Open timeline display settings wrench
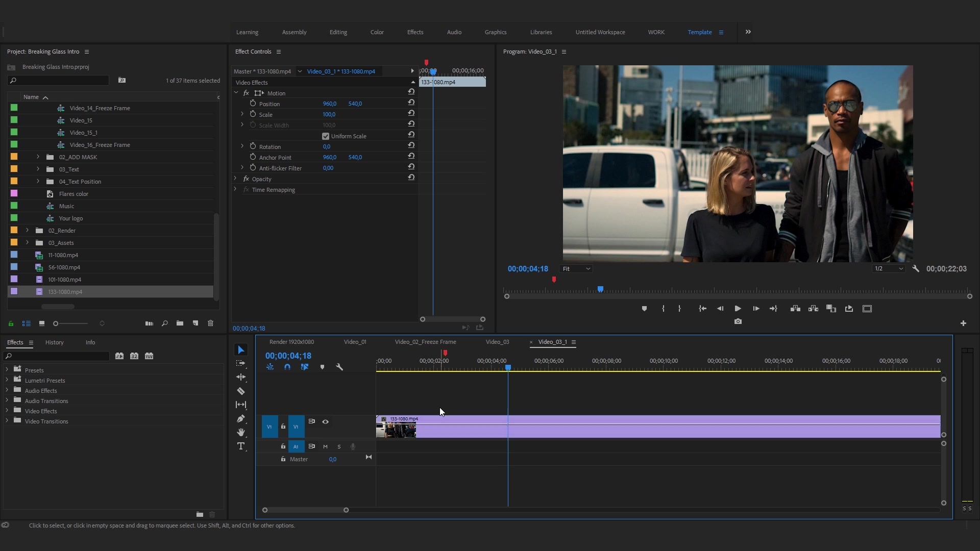Viewport: 980px width, 551px height. coord(339,367)
